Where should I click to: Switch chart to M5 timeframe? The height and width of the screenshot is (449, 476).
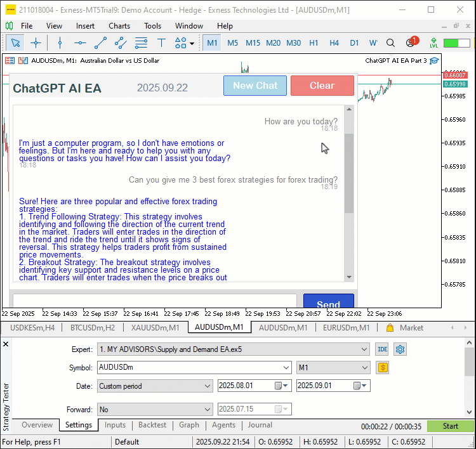(x=232, y=42)
